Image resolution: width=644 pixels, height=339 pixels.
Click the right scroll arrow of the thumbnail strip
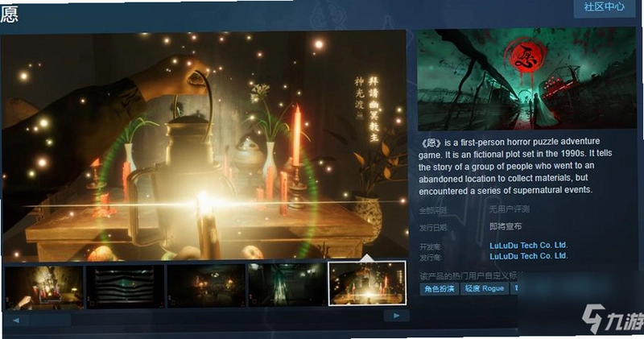pyautogui.click(x=396, y=316)
